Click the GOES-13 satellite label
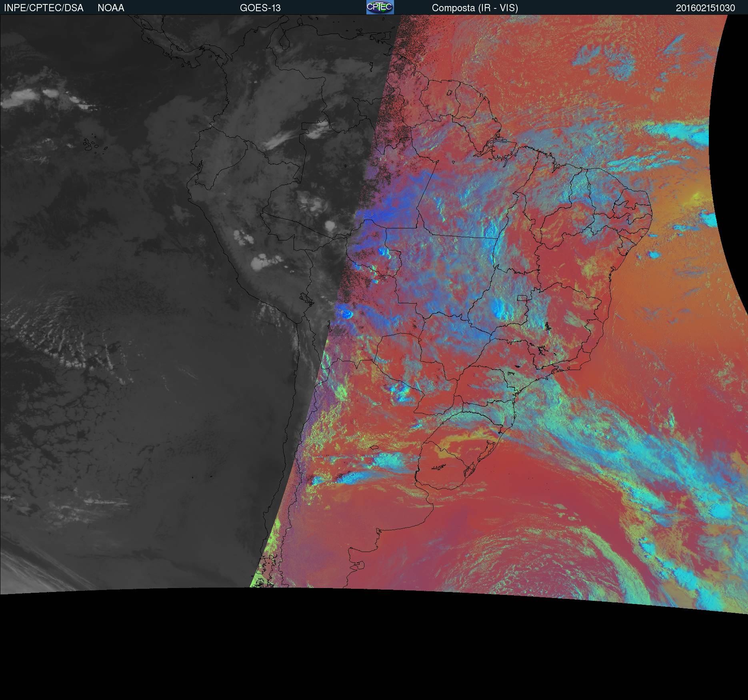 tap(260, 8)
